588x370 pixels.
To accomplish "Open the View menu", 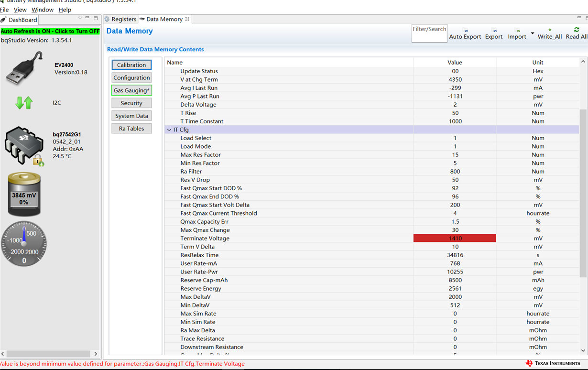I will click(x=20, y=10).
